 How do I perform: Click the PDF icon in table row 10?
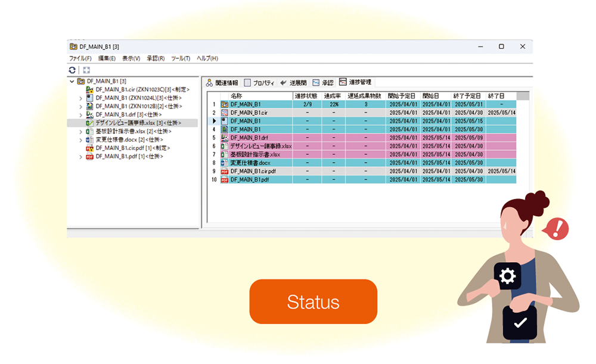[225, 179]
